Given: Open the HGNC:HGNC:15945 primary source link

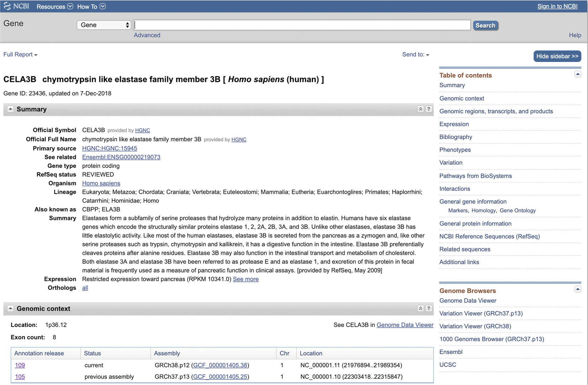Looking at the screenshot, I should (x=110, y=148).
